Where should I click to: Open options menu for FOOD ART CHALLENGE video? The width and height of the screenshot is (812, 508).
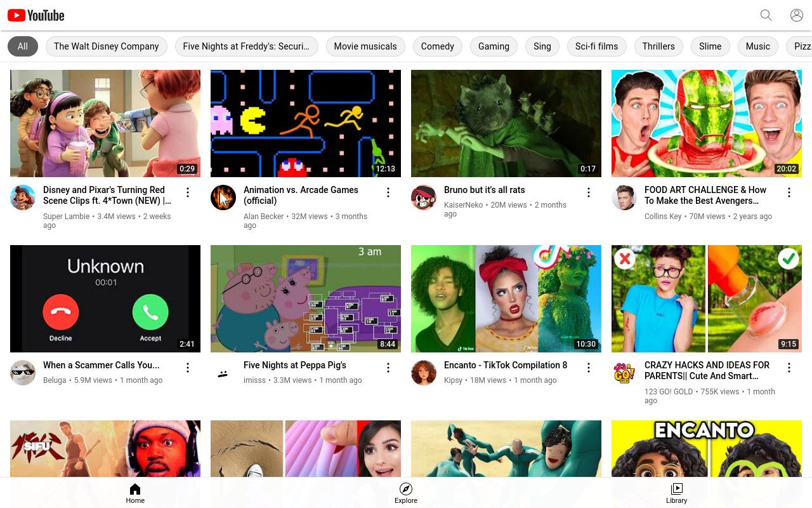pos(789,192)
